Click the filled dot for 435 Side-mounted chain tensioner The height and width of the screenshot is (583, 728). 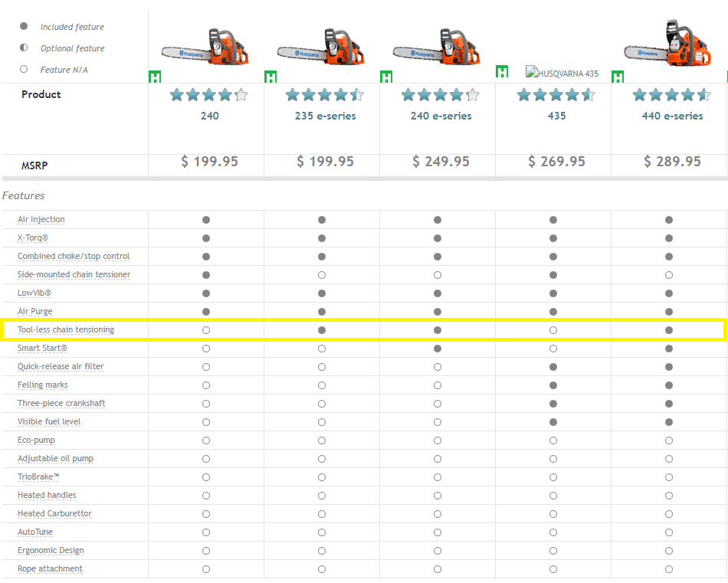(553, 275)
